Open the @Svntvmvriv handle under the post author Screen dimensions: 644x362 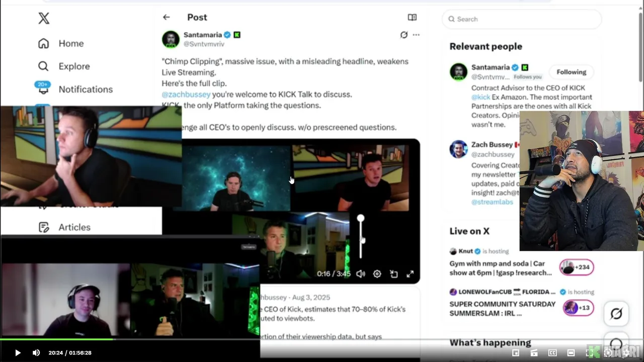click(204, 44)
